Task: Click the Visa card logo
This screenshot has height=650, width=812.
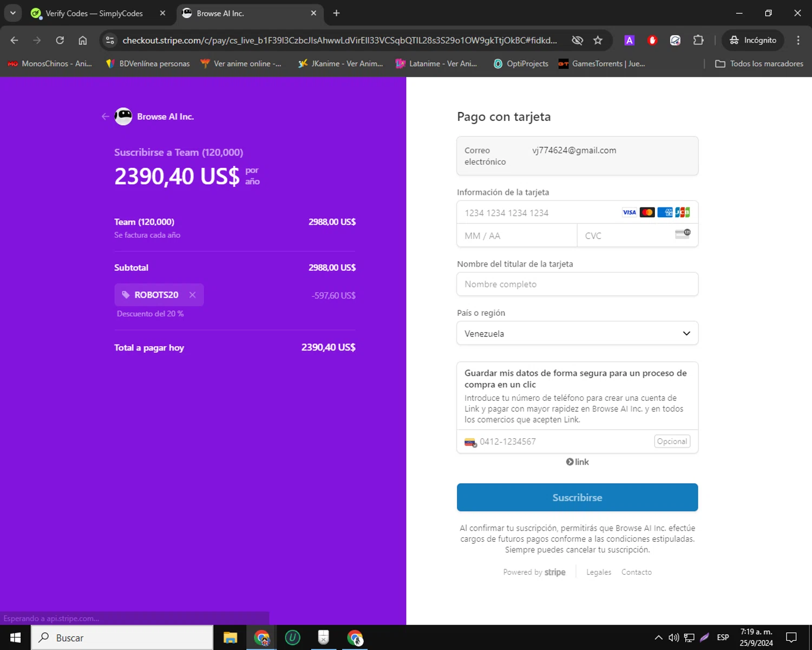Action: pos(629,212)
